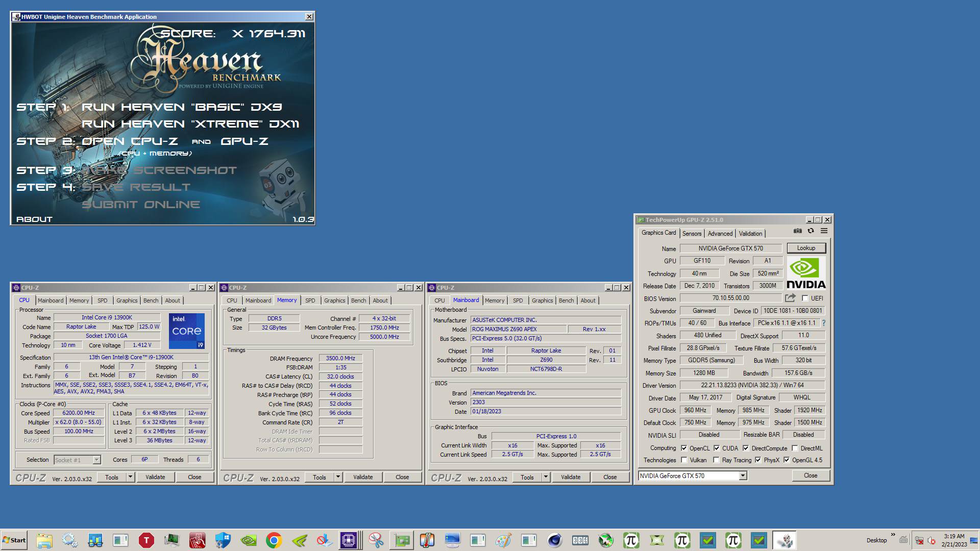Viewport: 980px width, 551px height.
Task: Click the network tray icon with red X
Action: coord(919,540)
